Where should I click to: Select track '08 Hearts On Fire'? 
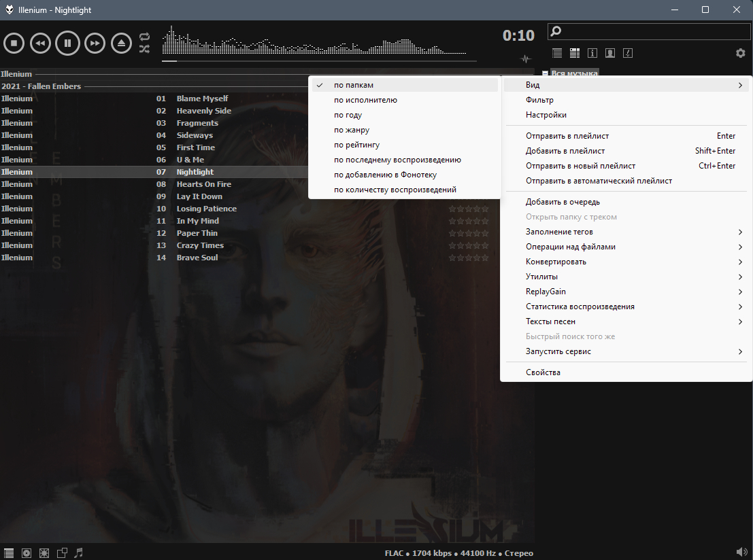click(x=154, y=184)
